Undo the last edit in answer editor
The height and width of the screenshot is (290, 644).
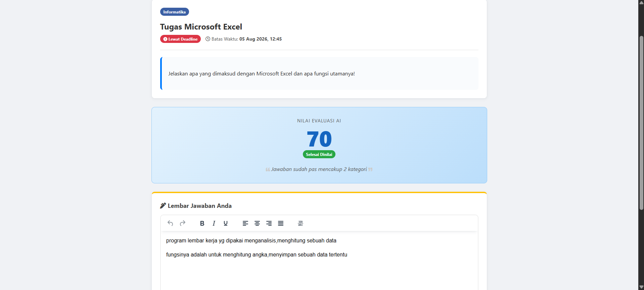pyautogui.click(x=170, y=223)
